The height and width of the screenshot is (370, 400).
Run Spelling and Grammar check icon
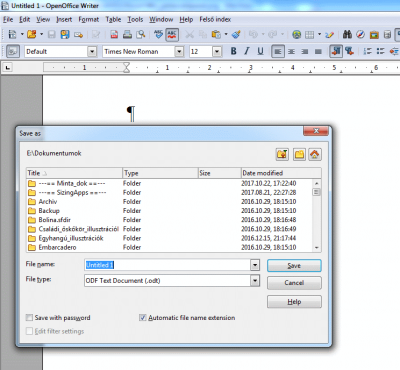pos(158,34)
